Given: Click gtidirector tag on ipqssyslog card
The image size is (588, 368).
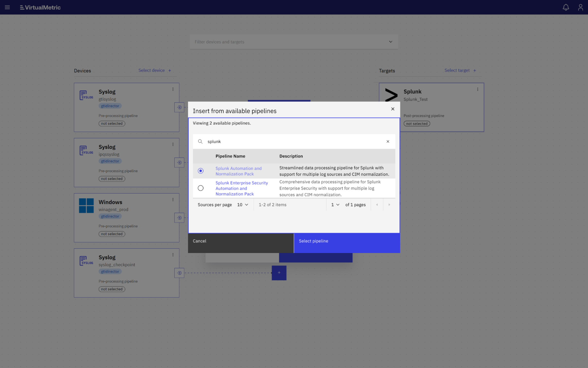Looking at the screenshot, I should click(x=110, y=161).
